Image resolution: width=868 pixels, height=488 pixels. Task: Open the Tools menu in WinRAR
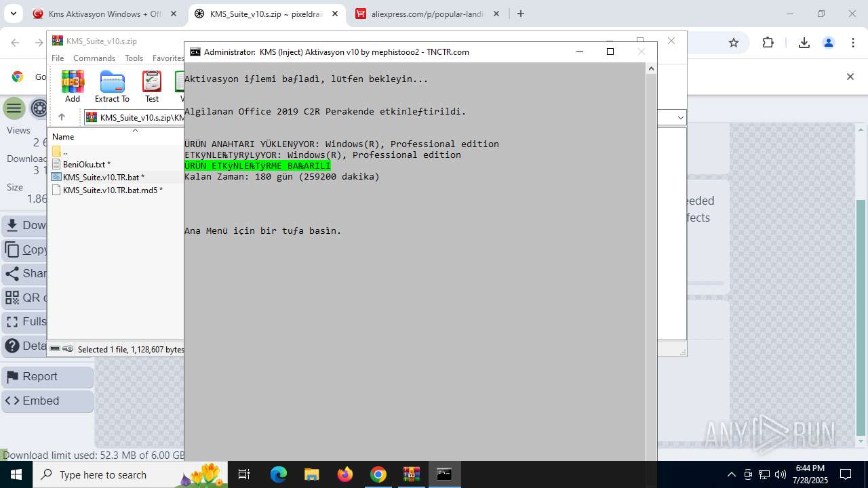click(x=134, y=58)
